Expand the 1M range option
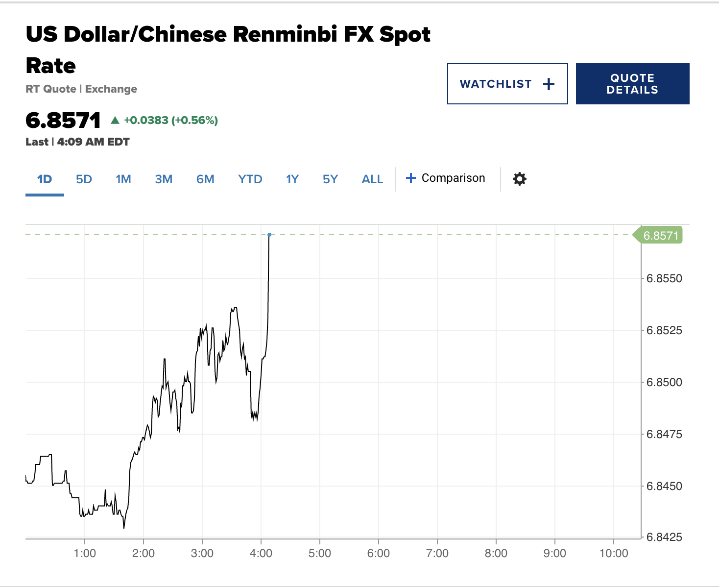The width and height of the screenshot is (719, 588). (x=123, y=179)
